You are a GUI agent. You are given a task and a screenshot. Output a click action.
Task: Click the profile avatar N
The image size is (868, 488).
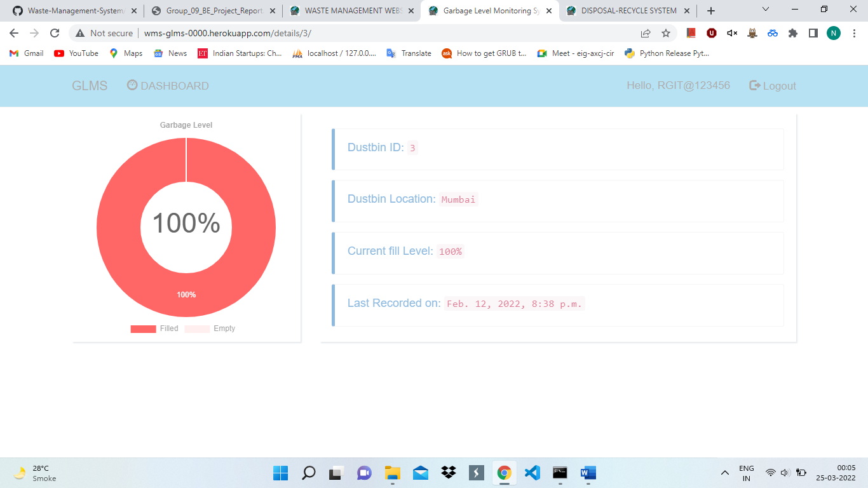tap(834, 33)
